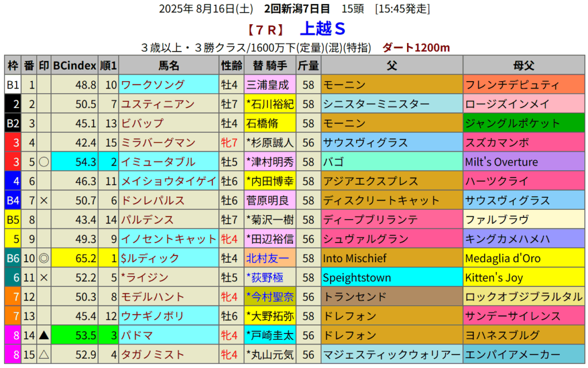Select the black frame 2 cell
Viewport: 588px width, 368px height.
tap(13, 104)
